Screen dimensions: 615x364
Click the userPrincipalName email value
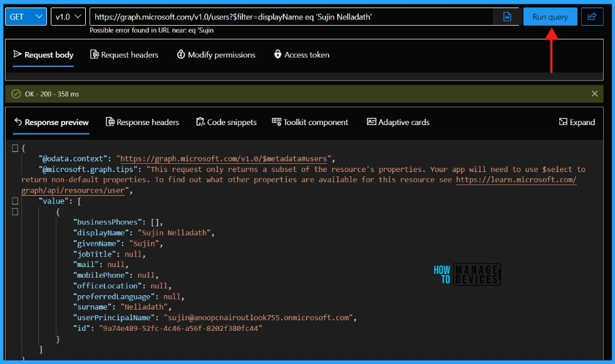click(260, 317)
